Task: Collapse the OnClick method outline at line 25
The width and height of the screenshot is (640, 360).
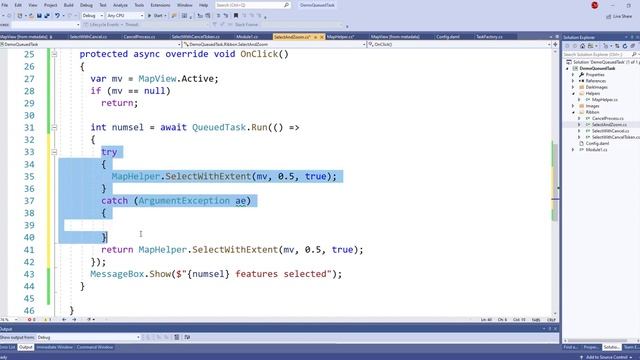Action: [x=54, y=54]
